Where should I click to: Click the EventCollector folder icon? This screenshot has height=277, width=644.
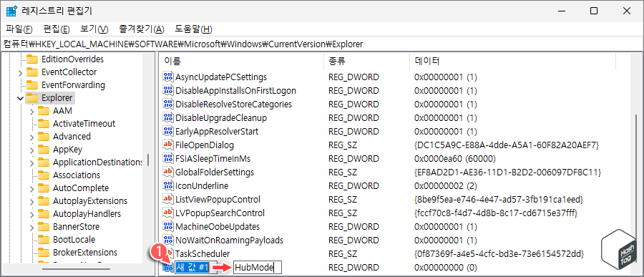[32, 72]
